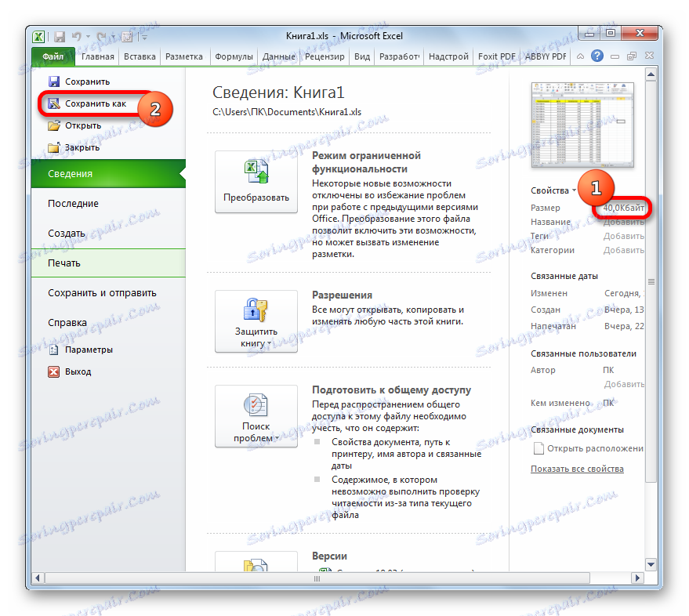Click the file path C:\Users\ПК\Documents\Книга1.xls
689x616 pixels.
287,112
